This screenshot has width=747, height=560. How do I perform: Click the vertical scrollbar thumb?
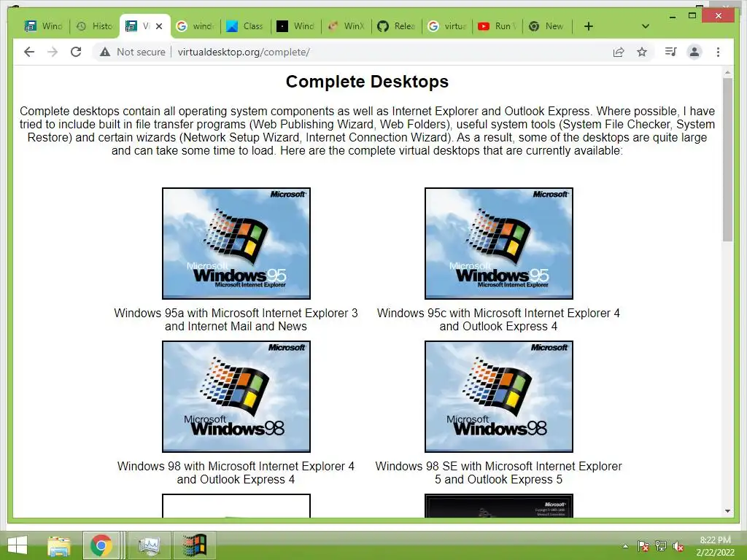727,160
